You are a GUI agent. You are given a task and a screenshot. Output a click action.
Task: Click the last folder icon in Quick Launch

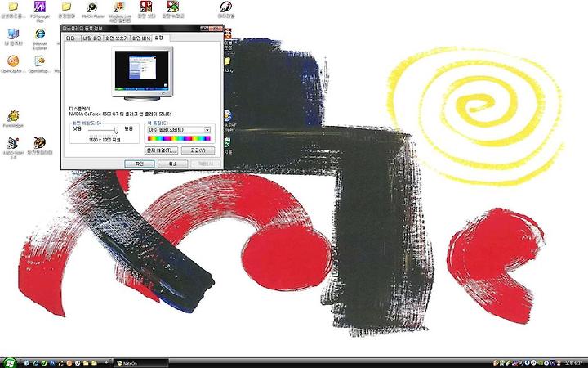(x=94, y=363)
